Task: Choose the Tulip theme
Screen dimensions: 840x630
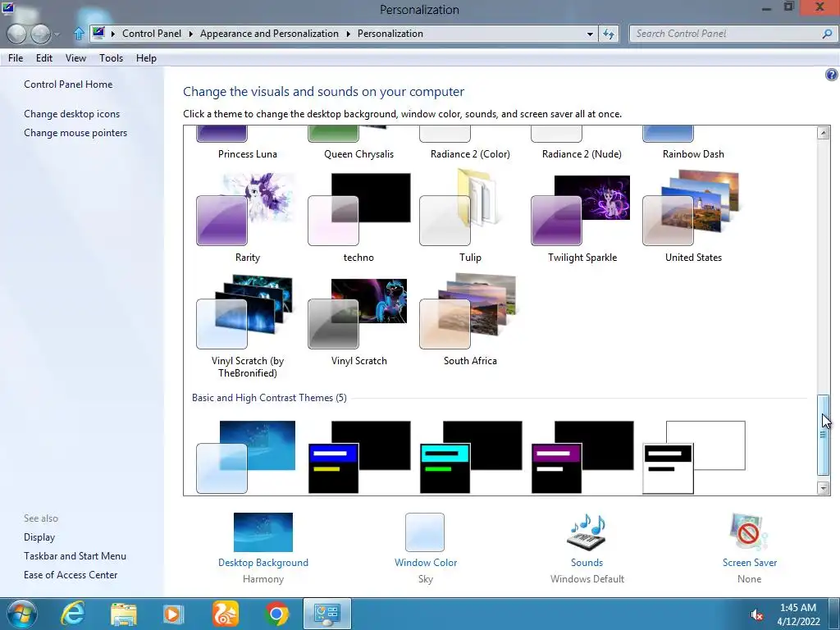Action: pyautogui.click(x=470, y=217)
